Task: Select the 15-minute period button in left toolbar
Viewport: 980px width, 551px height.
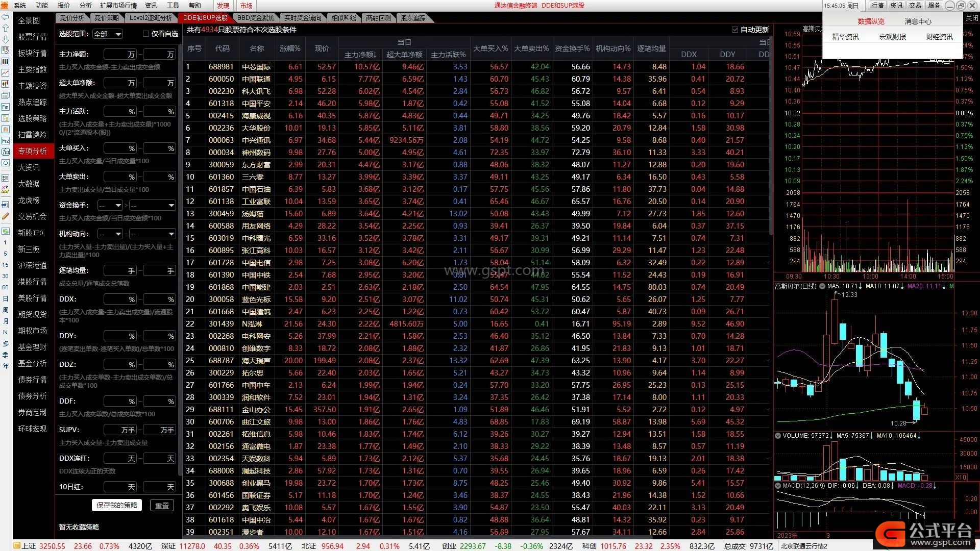Action: coord(6,265)
